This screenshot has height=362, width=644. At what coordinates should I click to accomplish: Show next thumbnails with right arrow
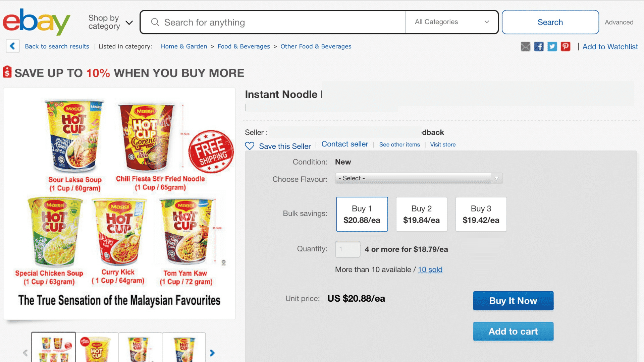(x=212, y=353)
